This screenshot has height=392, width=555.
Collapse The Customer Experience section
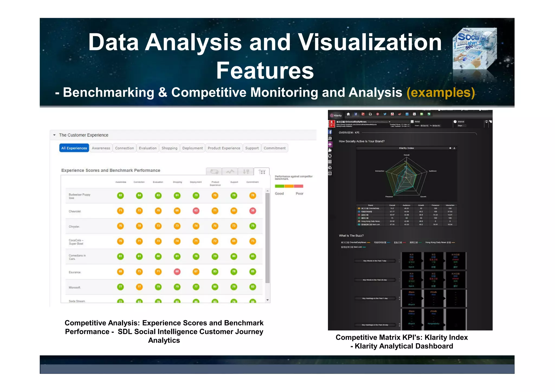pos(54,135)
